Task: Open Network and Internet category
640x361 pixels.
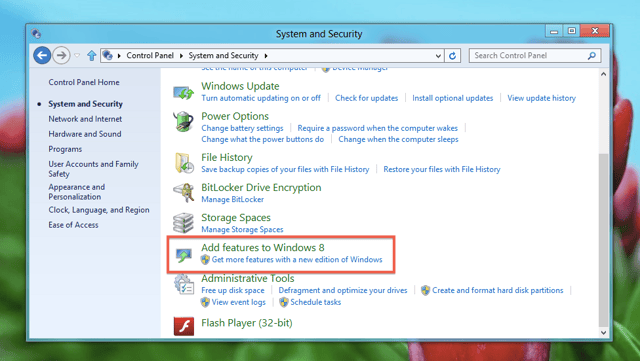Action: tap(85, 119)
